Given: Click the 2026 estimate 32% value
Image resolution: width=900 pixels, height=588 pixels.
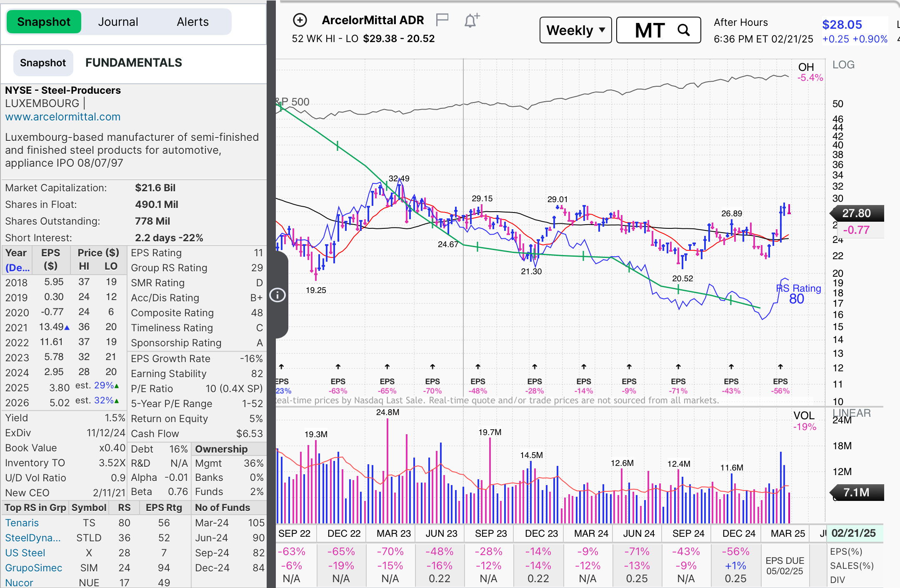Looking at the screenshot, I should [x=104, y=400].
